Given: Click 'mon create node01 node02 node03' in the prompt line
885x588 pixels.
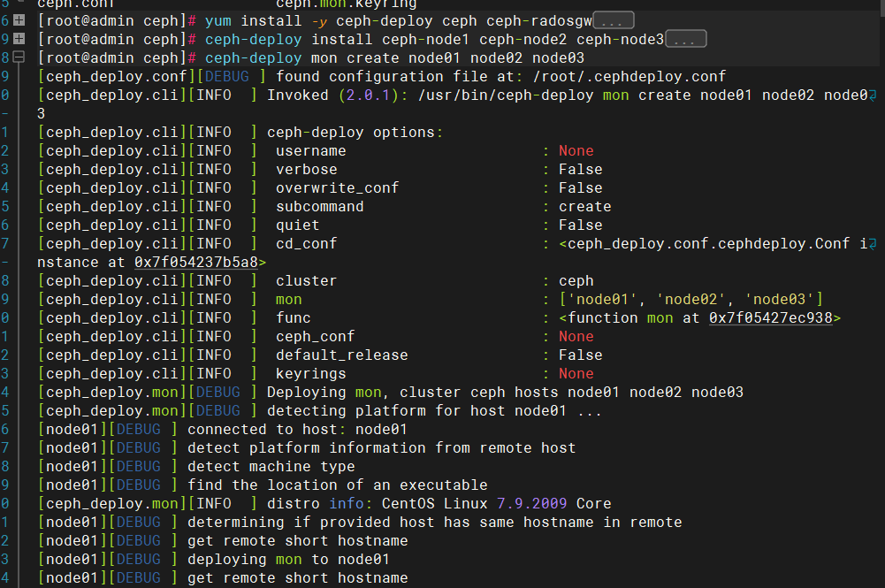Looking at the screenshot, I should click(x=447, y=58).
